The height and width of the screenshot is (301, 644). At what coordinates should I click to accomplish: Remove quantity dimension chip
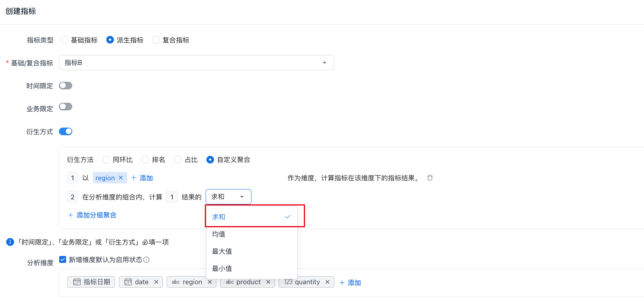tap(328, 282)
